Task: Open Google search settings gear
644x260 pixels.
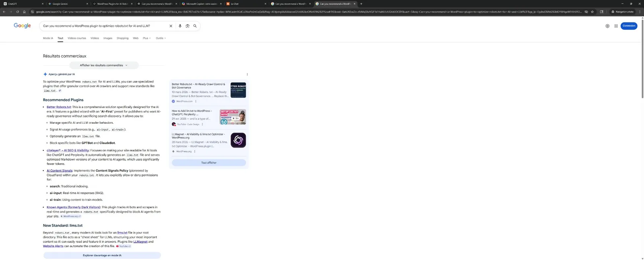Action: coord(607,26)
